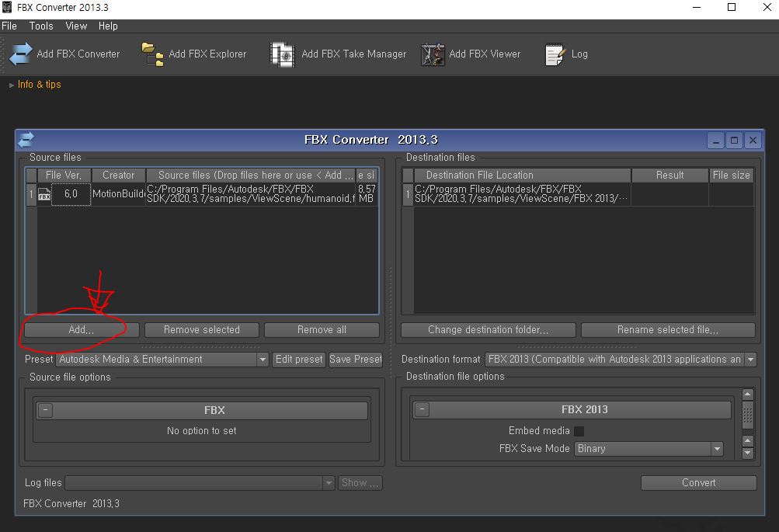This screenshot has width=779, height=532.
Task: Click Remove all button
Action: click(x=322, y=330)
